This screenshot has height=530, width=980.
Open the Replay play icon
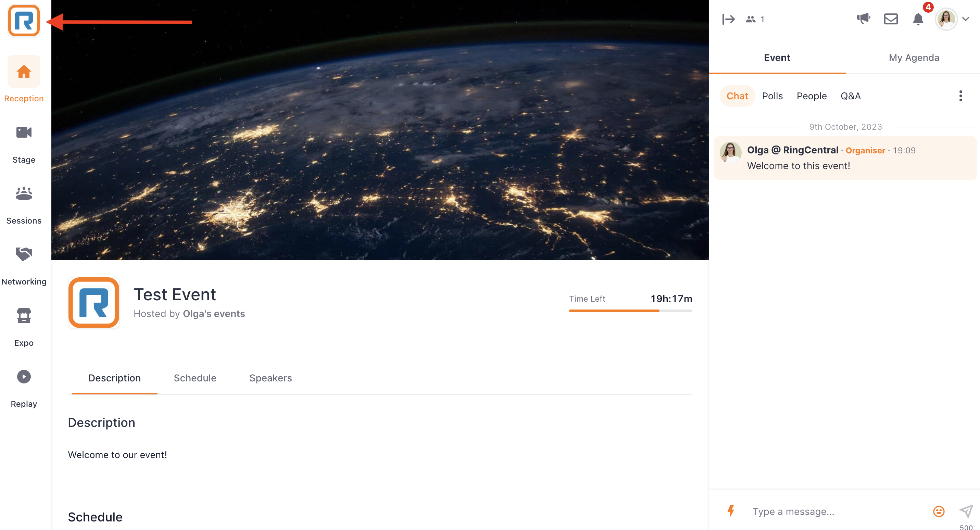pos(24,377)
